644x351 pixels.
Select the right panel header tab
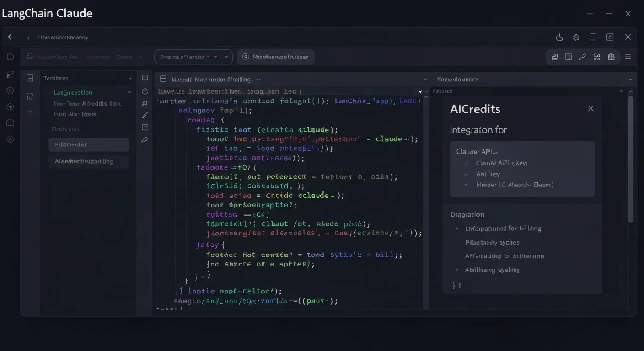pos(457,79)
